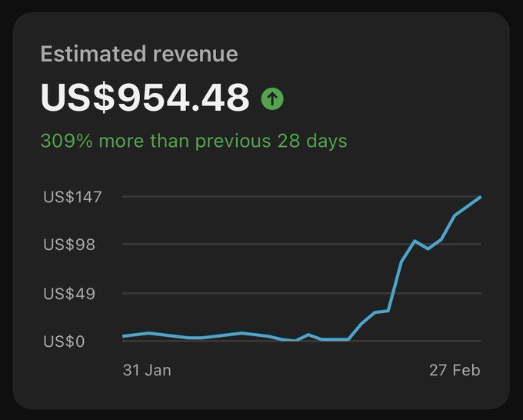Click the local peak near the US$98 gridline
Image resolution: width=523 pixels, height=420 pixels.
pyautogui.click(x=415, y=241)
